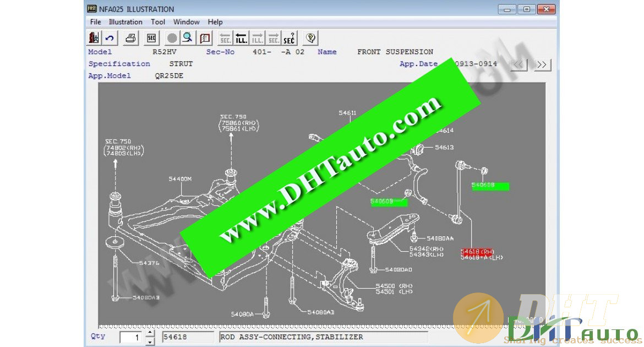Click the FRONT SUSPENSION name text
This screenshot has height=347, width=644.
point(395,52)
